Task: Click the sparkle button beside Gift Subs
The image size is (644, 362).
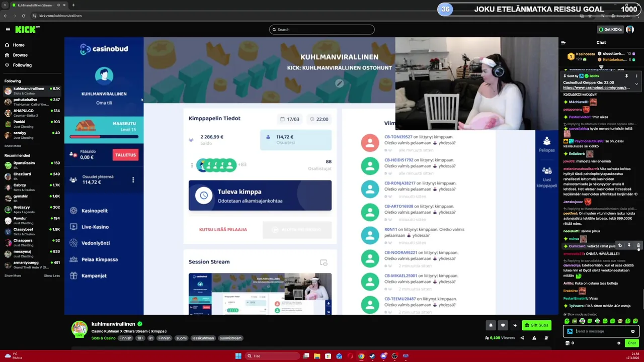Action: tap(515, 325)
